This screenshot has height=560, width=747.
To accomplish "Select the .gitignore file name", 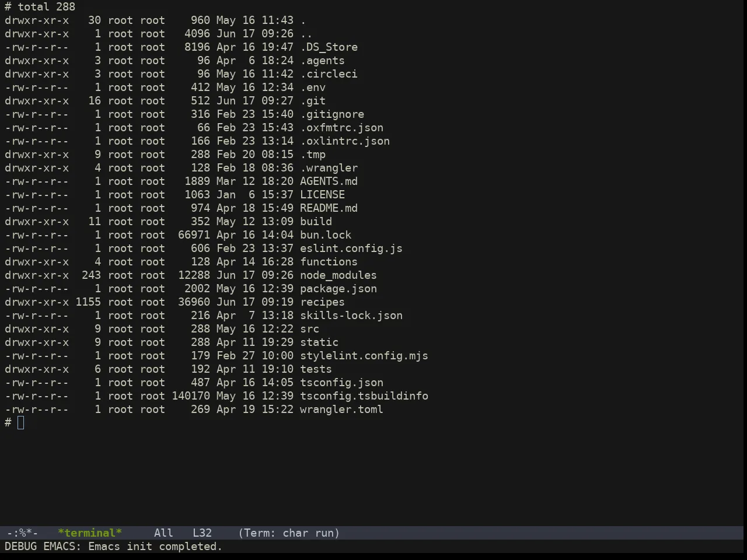I will pos(332,114).
